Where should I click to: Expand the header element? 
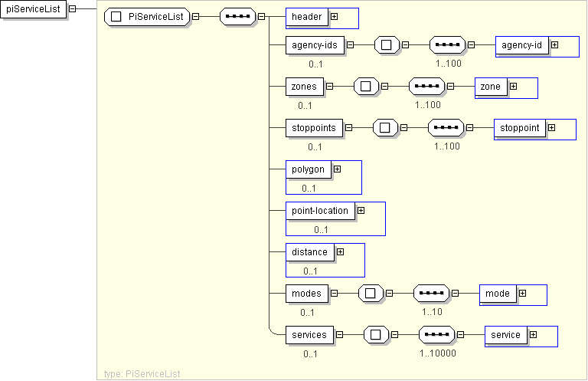[x=334, y=17]
